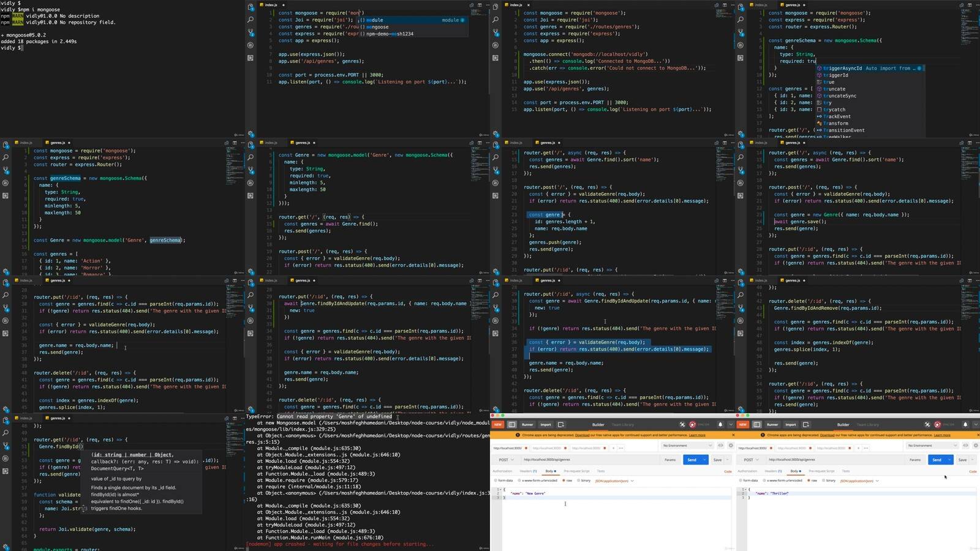Open environment gear settings in "New Genre" Postman

pos(730,446)
